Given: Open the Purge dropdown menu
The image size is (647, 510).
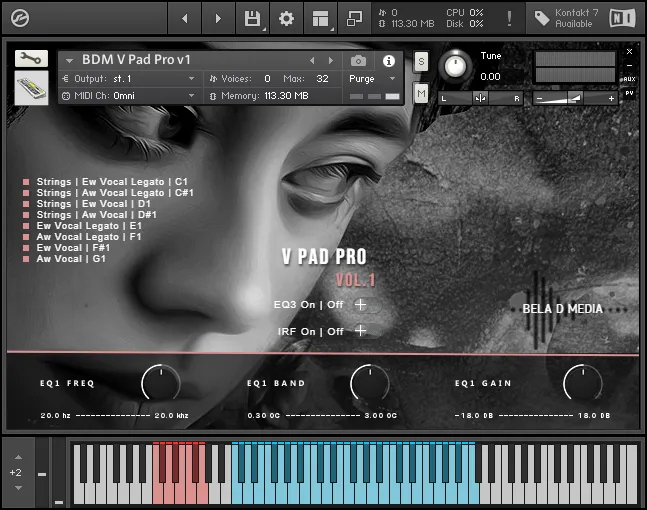Looking at the screenshot, I should 373,78.
